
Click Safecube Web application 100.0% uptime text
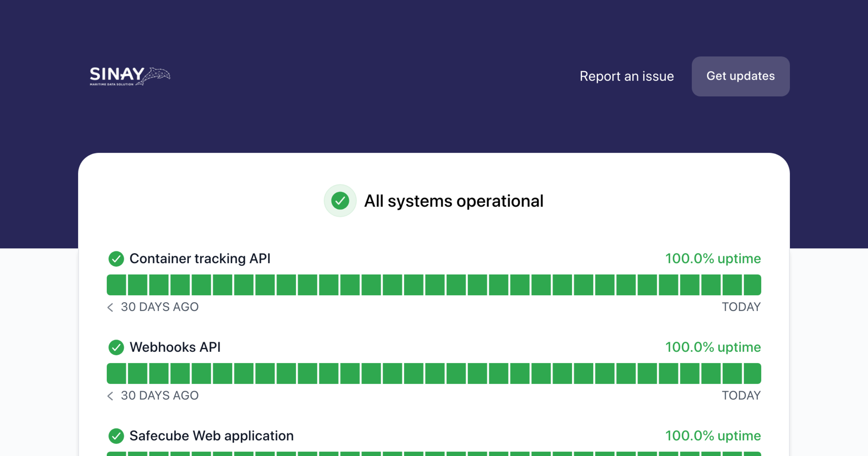[713, 436]
